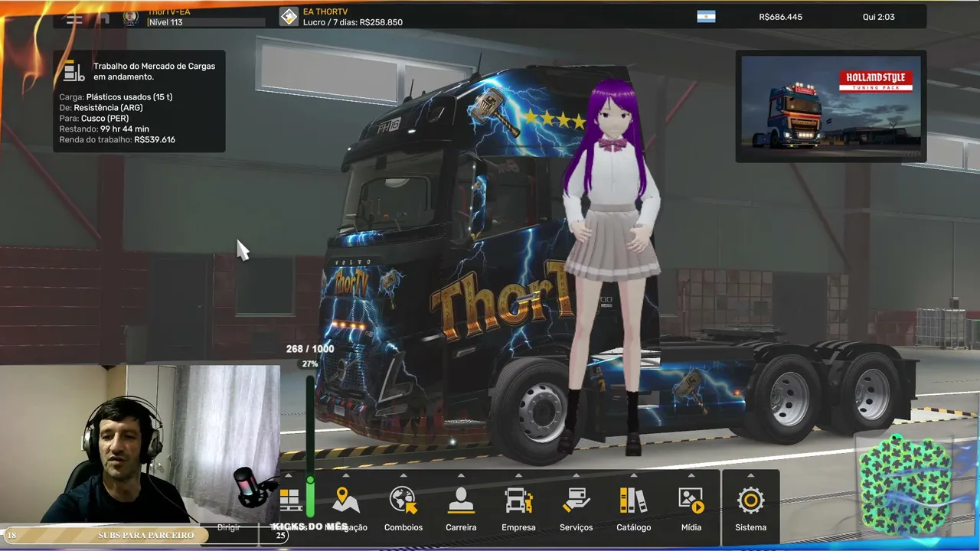
Task: Expand the arrow above Carreira
Action: coord(461,475)
